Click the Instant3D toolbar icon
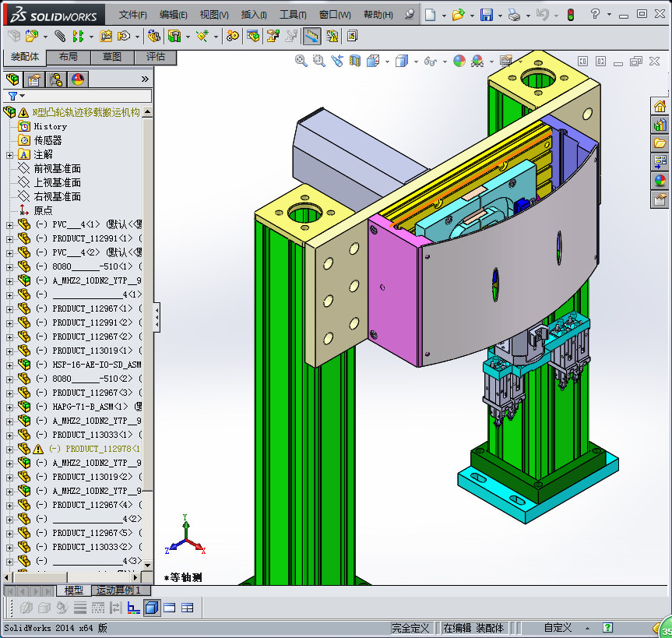Screen dimensions: 672x638 pos(312,36)
